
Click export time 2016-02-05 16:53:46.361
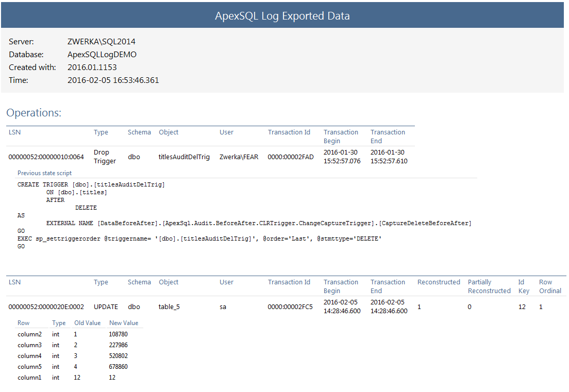coord(113,80)
